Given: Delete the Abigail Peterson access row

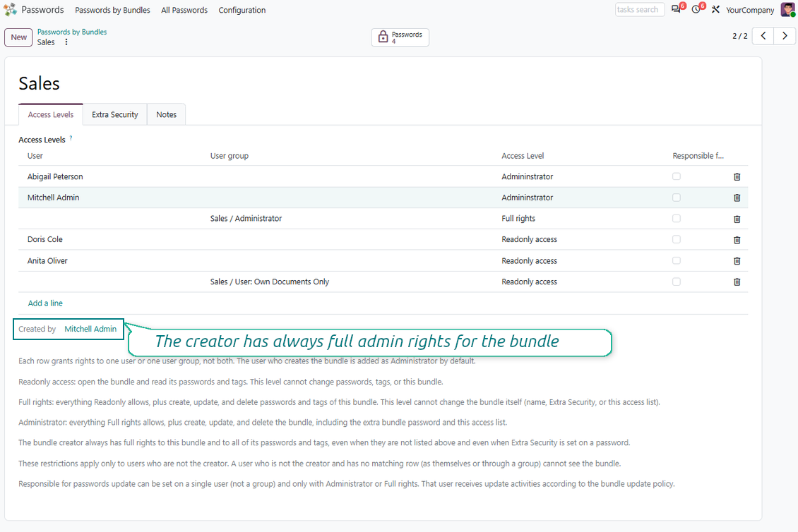Looking at the screenshot, I should pos(737,177).
